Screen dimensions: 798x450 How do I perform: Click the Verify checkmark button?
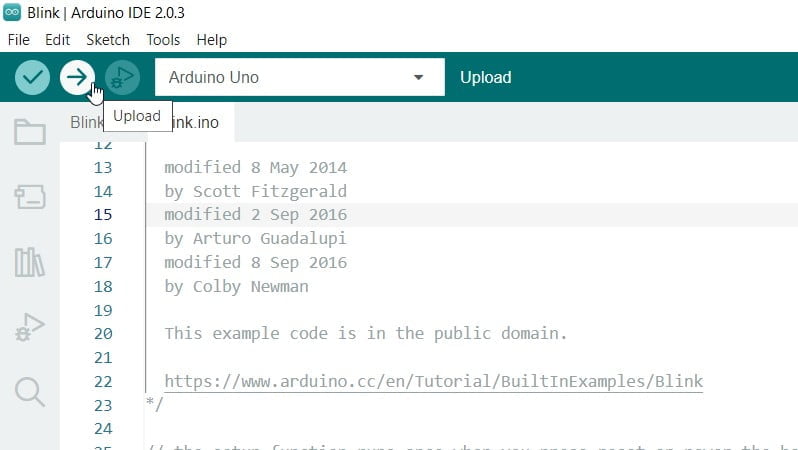(x=32, y=77)
